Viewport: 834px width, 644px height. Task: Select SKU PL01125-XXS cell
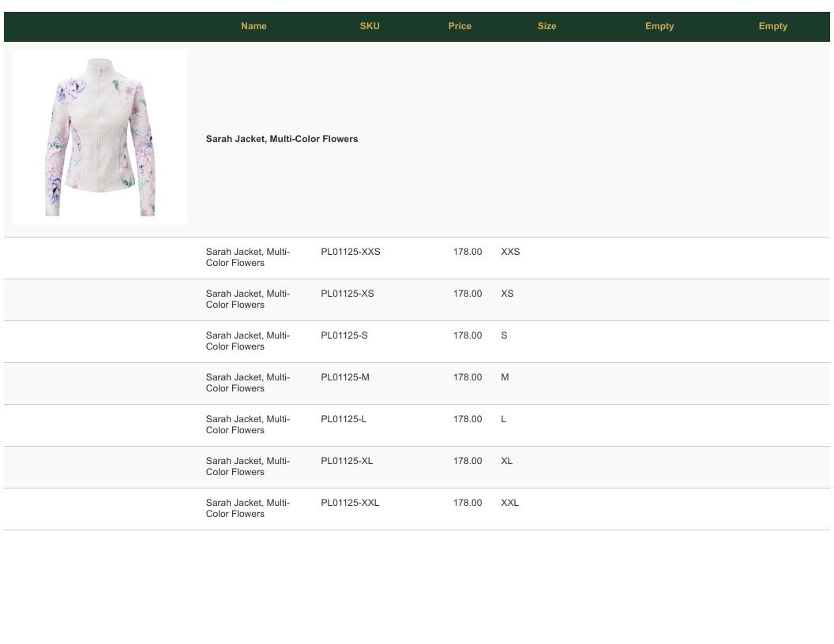(x=351, y=252)
